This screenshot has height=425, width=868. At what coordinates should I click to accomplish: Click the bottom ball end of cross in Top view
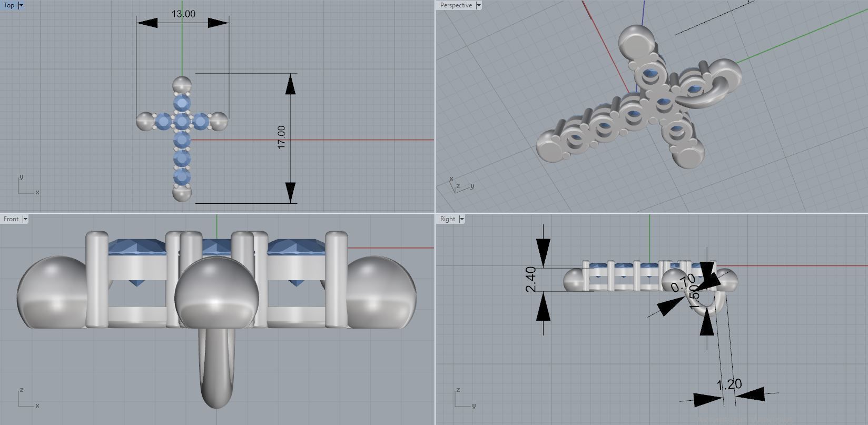[182, 194]
